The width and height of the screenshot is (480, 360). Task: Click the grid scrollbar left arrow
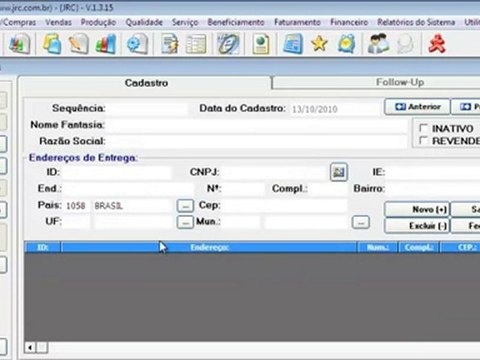30,348
